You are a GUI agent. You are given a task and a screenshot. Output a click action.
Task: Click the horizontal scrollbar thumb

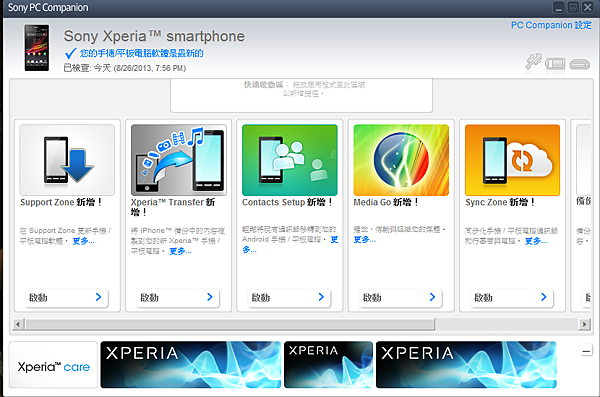(x=230, y=324)
